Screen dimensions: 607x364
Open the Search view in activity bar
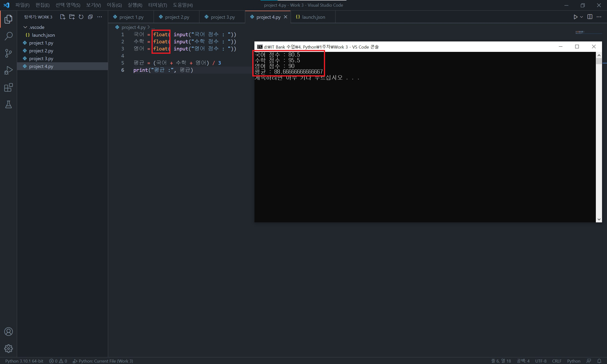click(8, 36)
